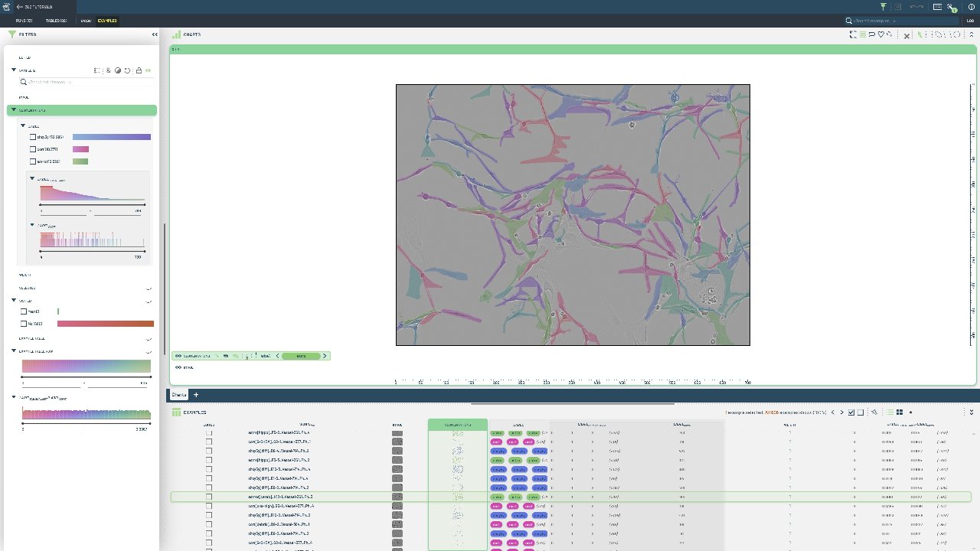This screenshot has width=980, height=551.
Task: Click the green filter funnel in top bar
Action: 883,7
